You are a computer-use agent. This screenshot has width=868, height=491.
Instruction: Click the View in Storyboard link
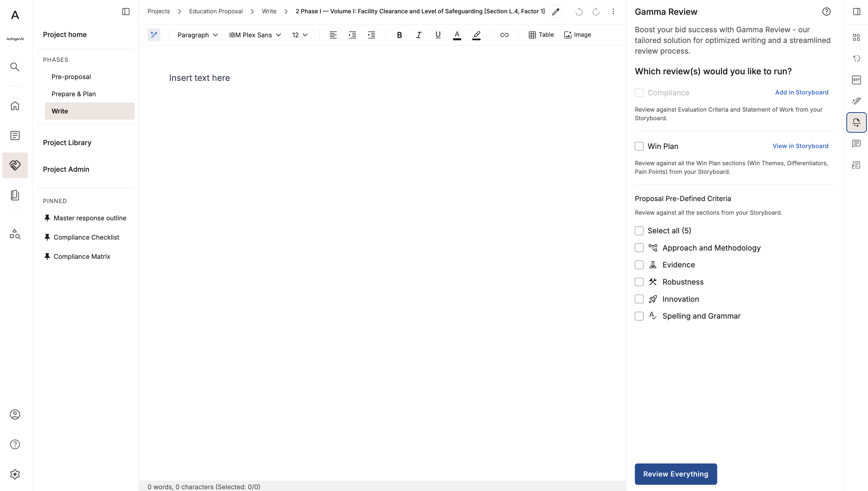(800, 146)
